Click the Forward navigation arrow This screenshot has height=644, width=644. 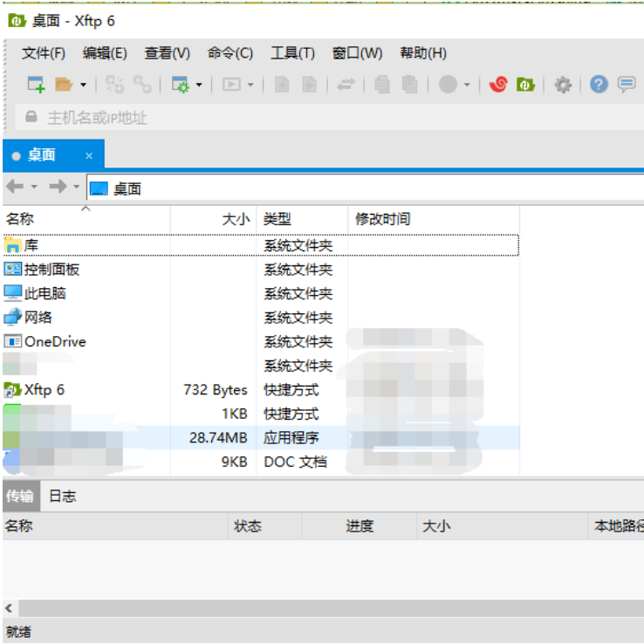pyautogui.click(x=58, y=187)
